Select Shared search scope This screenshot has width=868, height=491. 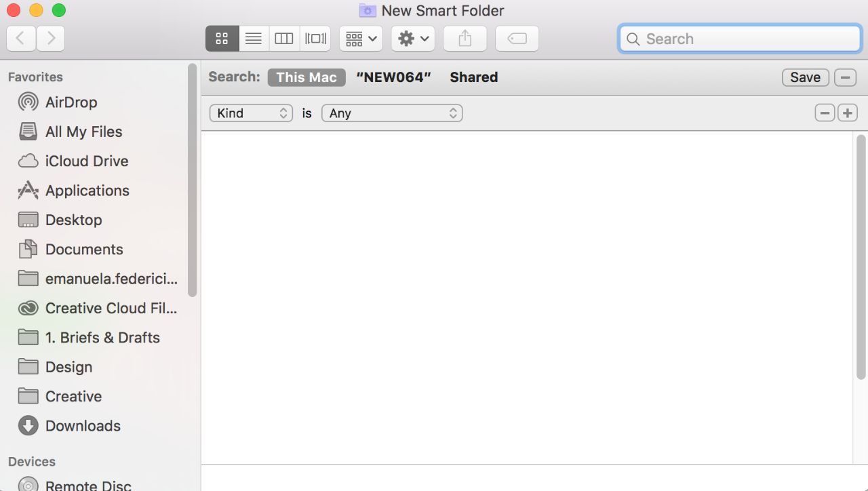click(473, 77)
